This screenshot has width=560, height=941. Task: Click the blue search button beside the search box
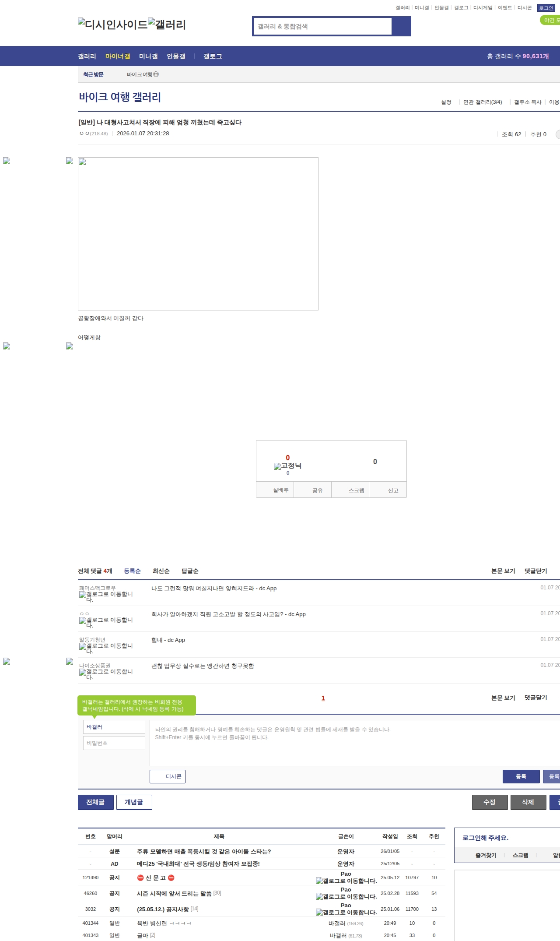[401, 26]
